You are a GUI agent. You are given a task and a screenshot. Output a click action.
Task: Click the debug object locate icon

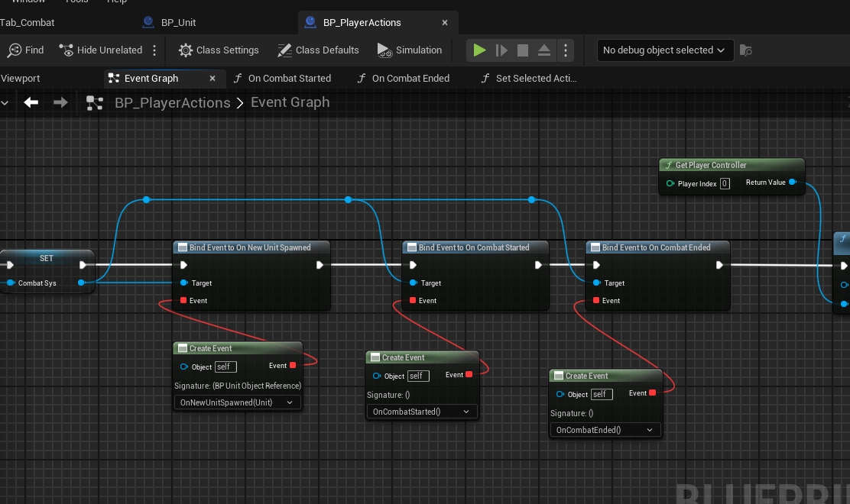[746, 50]
